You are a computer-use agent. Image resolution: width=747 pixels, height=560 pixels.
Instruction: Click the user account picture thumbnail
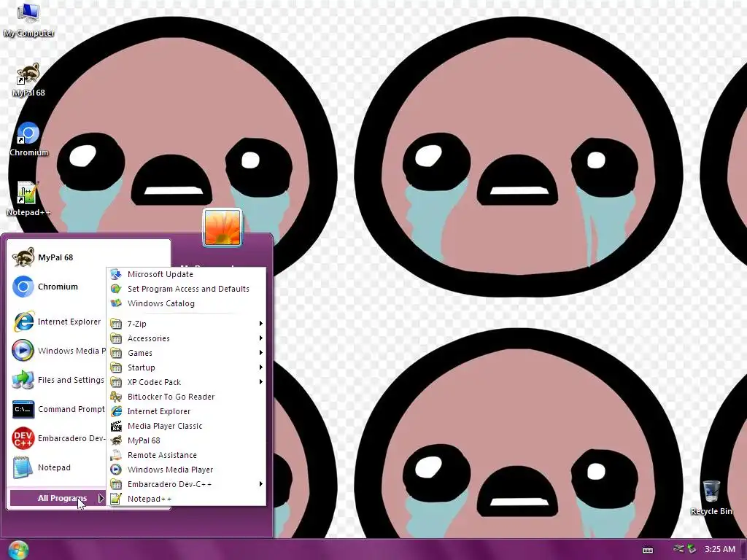click(x=222, y=227)
